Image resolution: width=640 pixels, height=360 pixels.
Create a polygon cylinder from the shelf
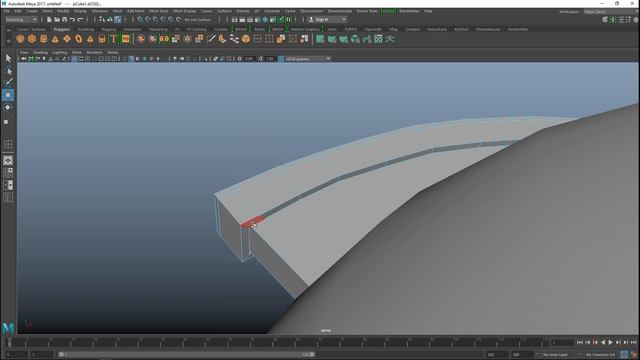44,39
